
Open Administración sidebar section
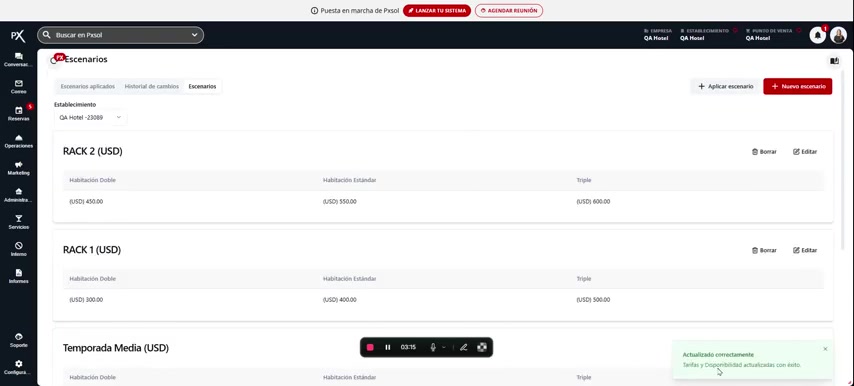pos(19,195)
